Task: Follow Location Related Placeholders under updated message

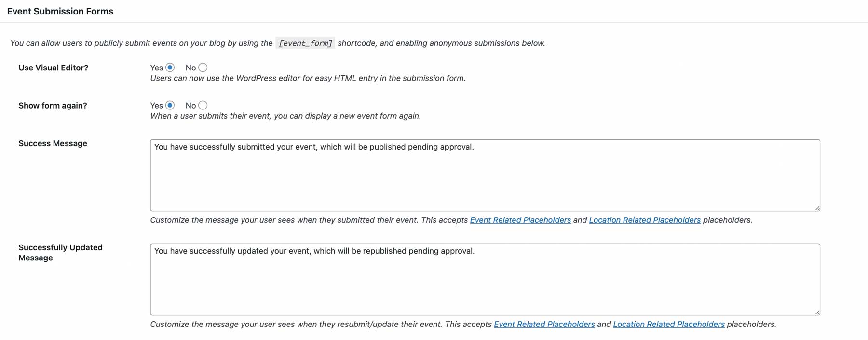Action: 668,324
